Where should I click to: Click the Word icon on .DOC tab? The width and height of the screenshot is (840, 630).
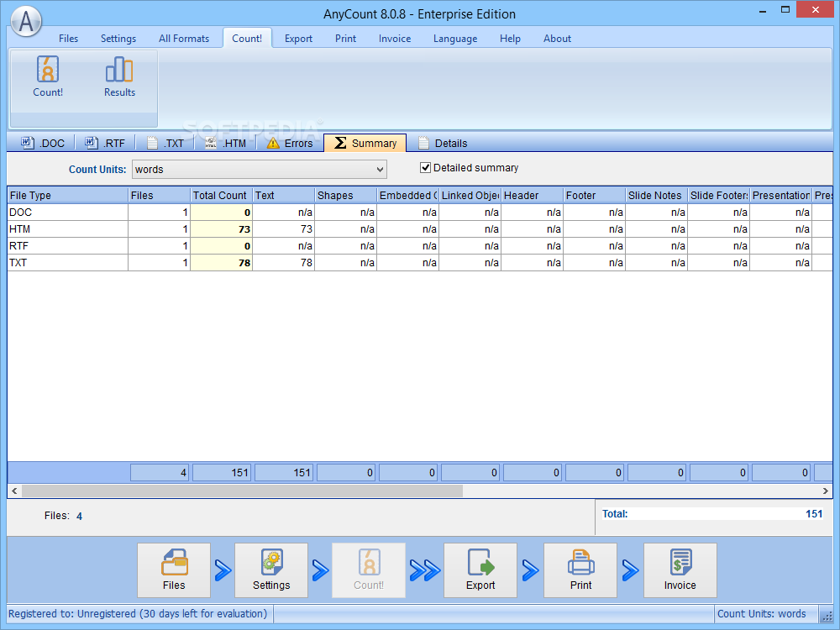28,143
